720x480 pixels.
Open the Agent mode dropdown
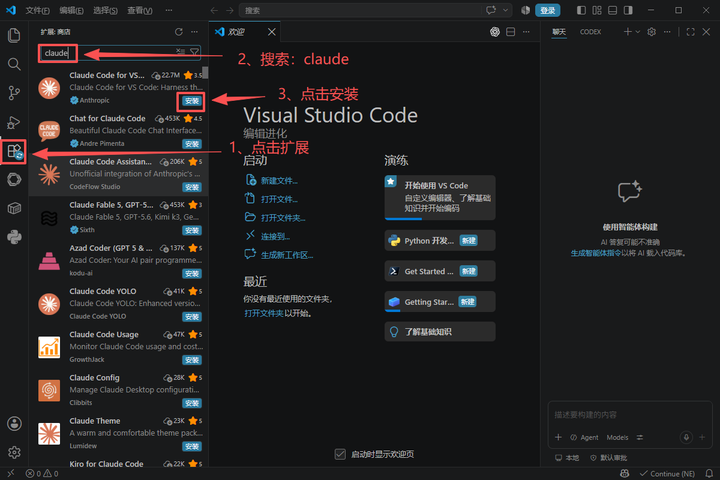click(x=584, y=437)
